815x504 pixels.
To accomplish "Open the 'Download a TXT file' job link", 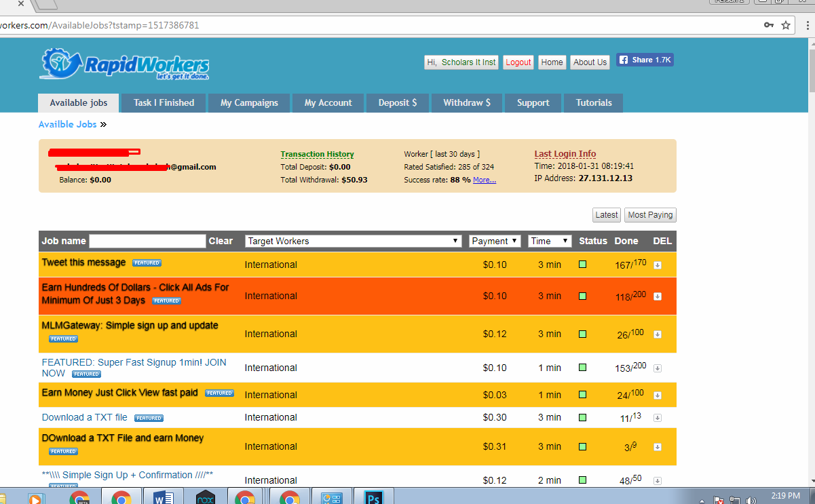I will click(85, 417).
